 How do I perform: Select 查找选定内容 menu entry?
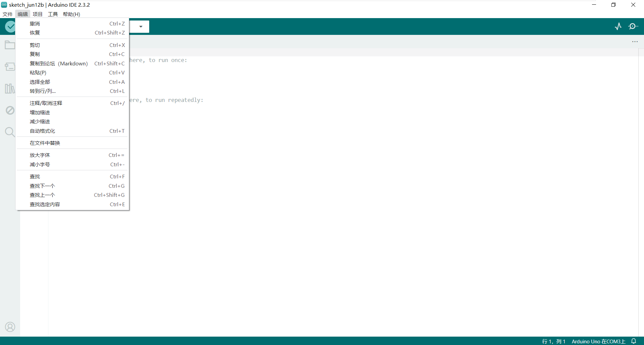72,204
